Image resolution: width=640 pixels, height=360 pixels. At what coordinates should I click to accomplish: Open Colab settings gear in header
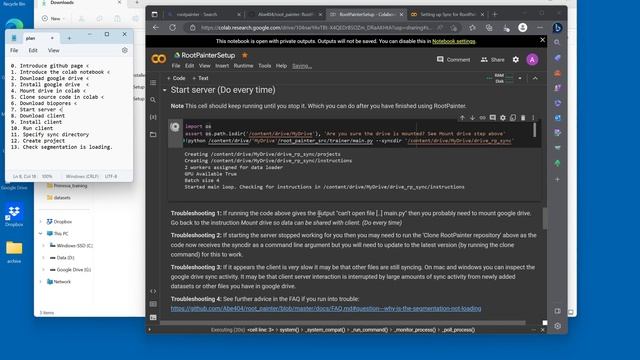click(x=516, y=60)
